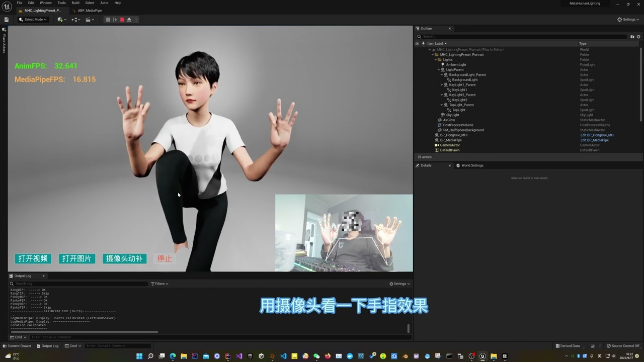Collapse TopLight_Parent node
The image size is (644, 362).
coord(442,105)
